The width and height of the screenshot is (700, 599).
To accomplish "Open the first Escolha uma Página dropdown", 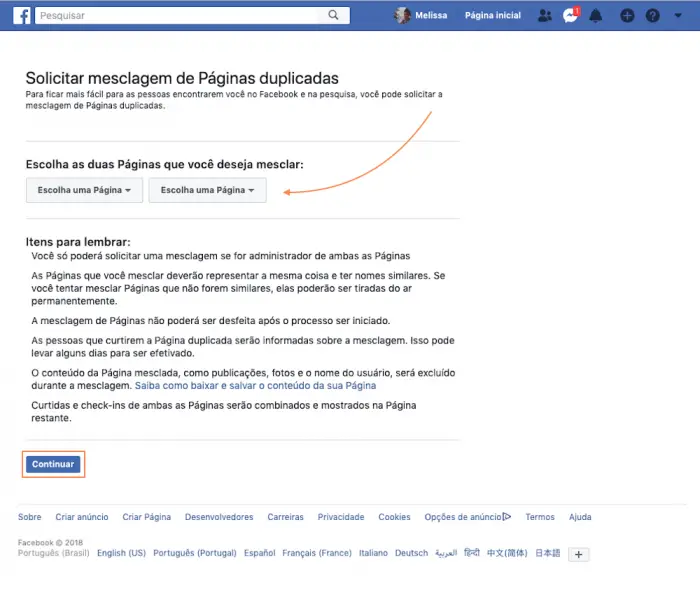I will (x=84, y=190).
